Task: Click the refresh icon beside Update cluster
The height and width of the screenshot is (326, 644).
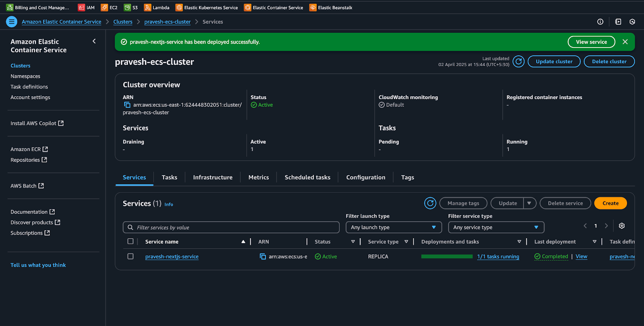Action: click(x=518, y=62)
